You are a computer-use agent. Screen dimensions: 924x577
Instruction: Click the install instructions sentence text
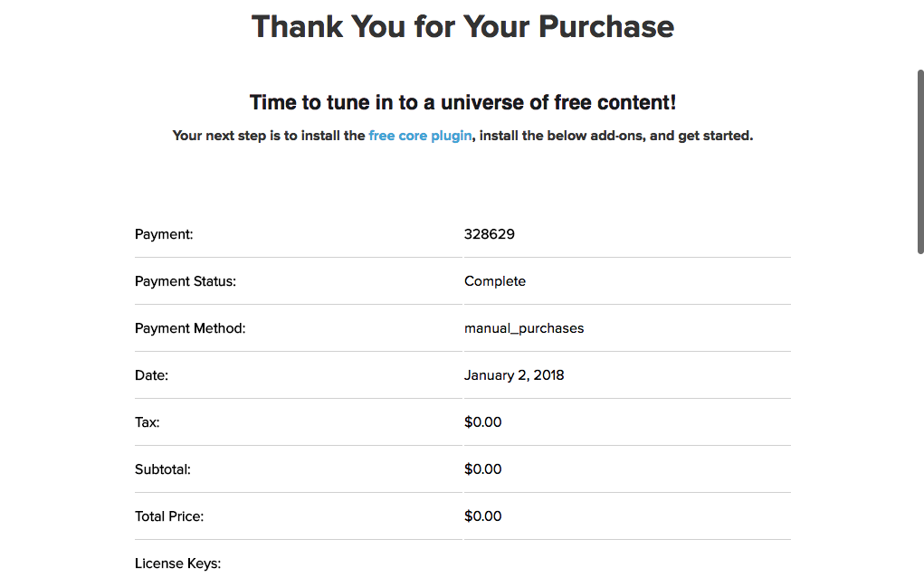pos(462,135)
